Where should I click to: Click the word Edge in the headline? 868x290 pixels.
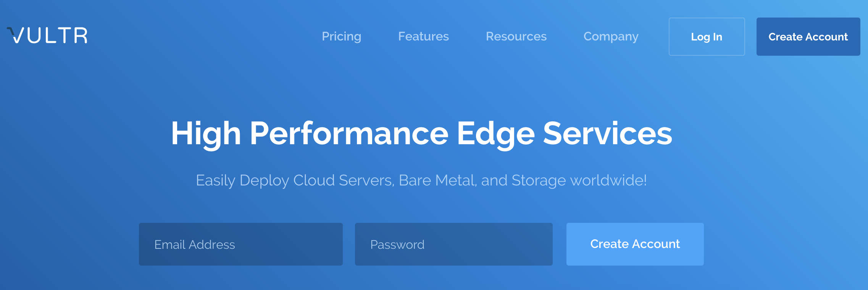(496, 134)
